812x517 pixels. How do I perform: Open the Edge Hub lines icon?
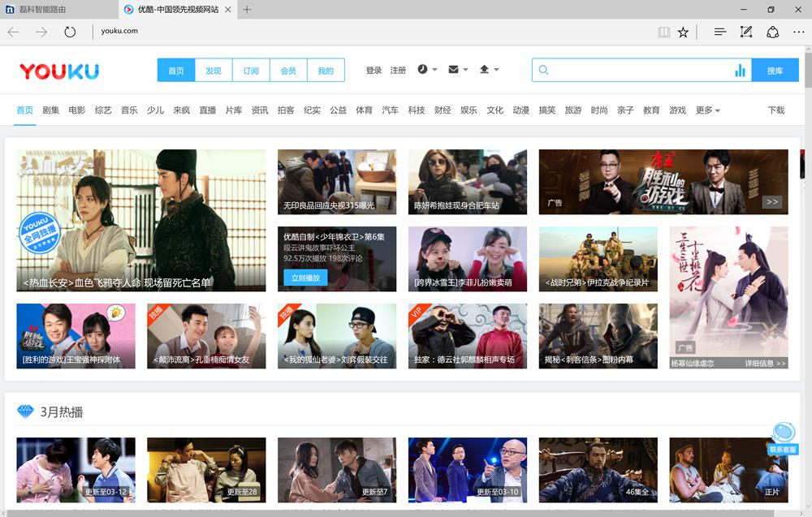(x=719, y=32)
